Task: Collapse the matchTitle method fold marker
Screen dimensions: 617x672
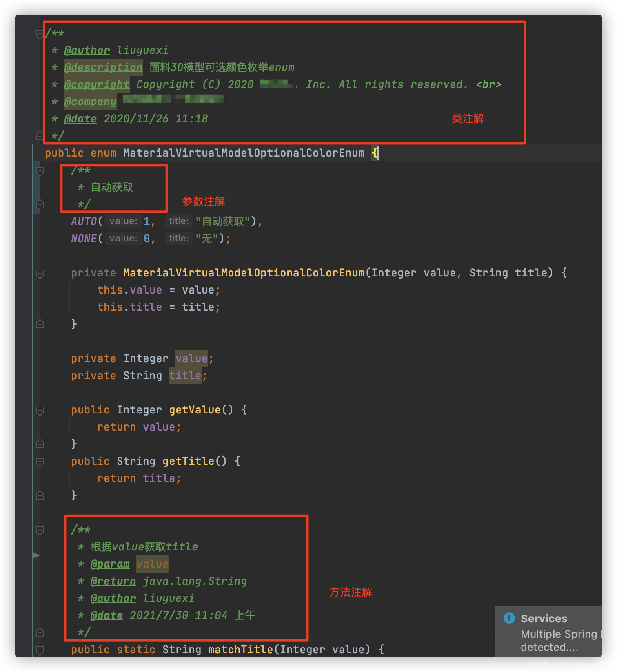Action: tap(40, 650)
